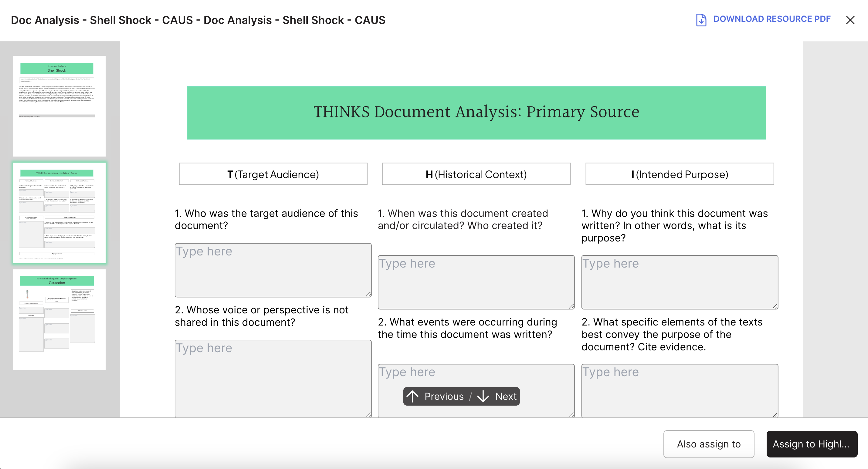868x469 pixels.
Task: Click the Previous page up arrow
Action: tap(412, 396)
